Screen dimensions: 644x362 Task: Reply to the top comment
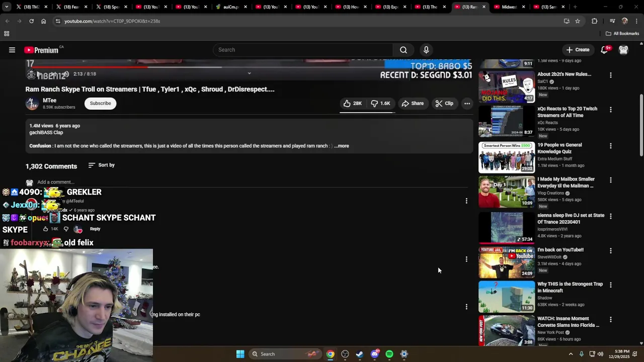[95, 229]
